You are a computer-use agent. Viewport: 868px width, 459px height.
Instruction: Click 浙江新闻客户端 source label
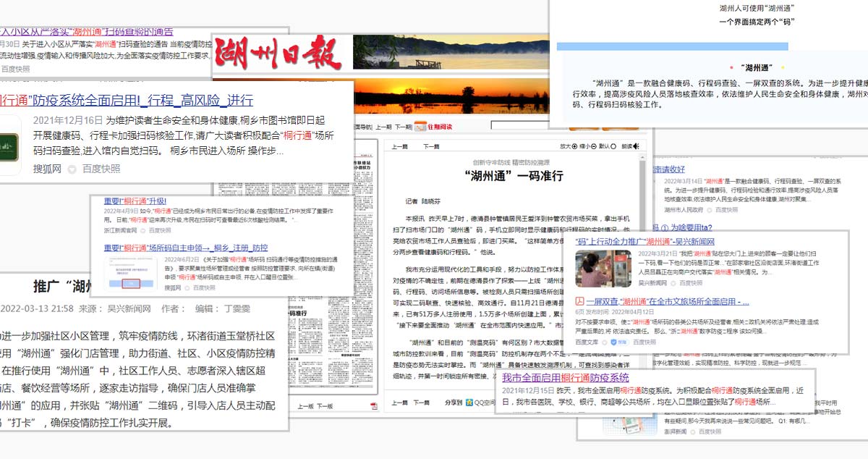point(120,230)
